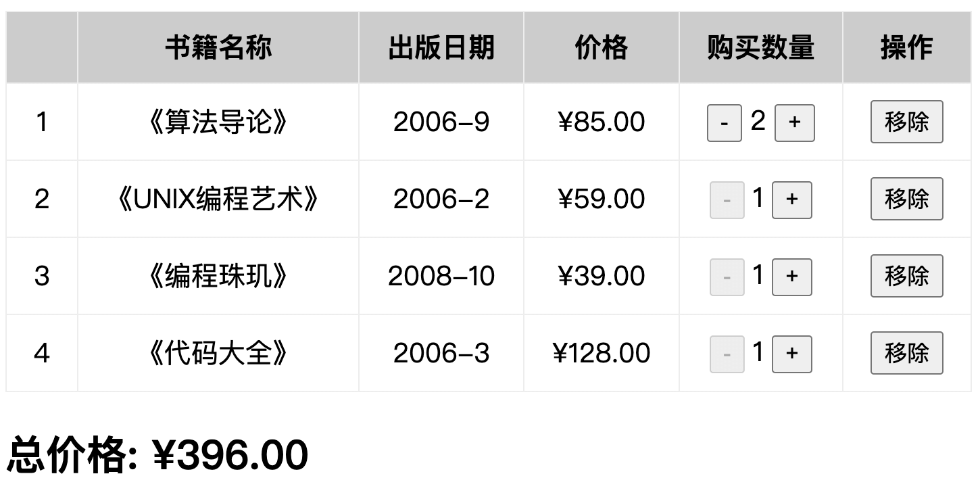Remove 《UNIX编程艺术》 from the cart
Screen dimensions: 980x499
[x=906, y=199]
